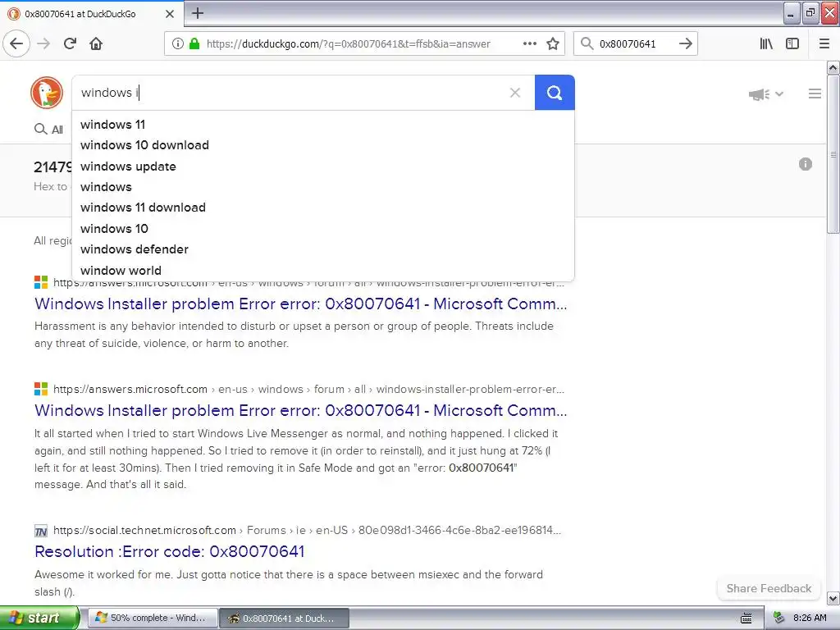This screenshot has width=840, height=630.
Task: Click the keyboard icon in taskbar
Action: [746, 619]
